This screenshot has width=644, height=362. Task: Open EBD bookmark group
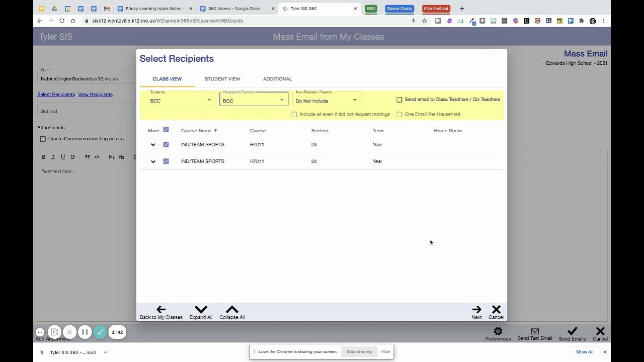(x=371, y=9)
